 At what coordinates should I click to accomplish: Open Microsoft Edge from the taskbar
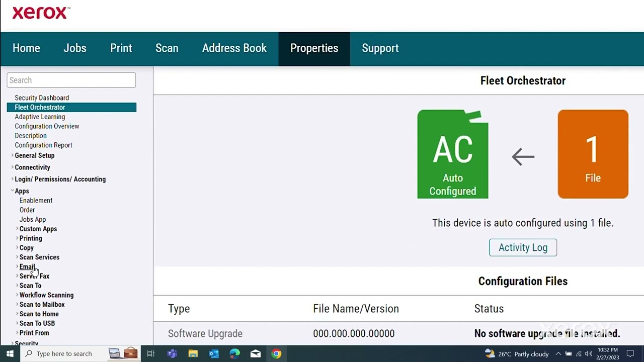click(235, 353)
